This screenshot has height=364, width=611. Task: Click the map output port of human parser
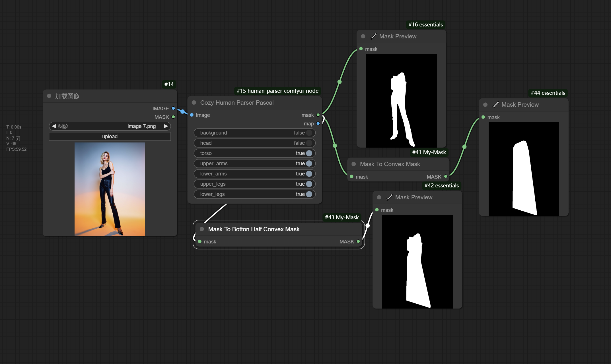coord(318,123)
